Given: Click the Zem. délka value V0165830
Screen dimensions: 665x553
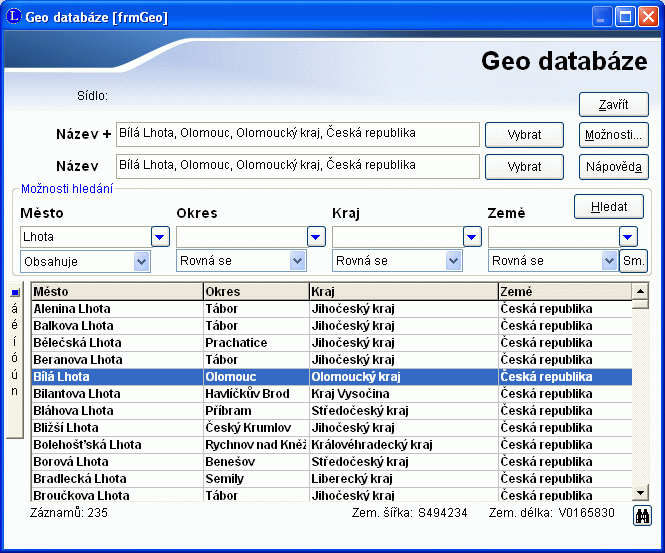Looking at the screenshot, I should (x=587, y=513).
